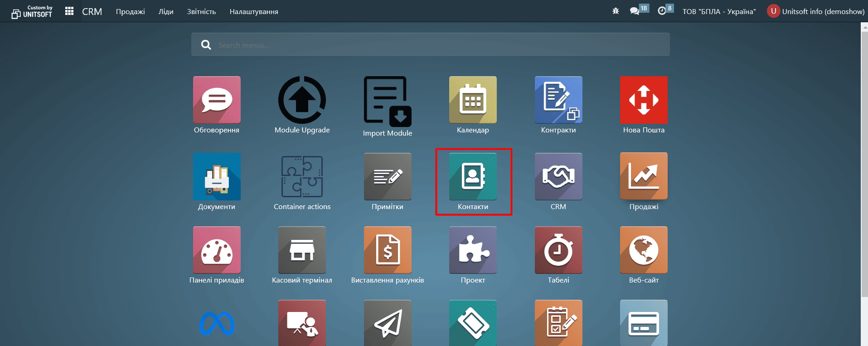
Task: Switch company ТОВ "БПЛА - Україна"
Action: [x=719, y=12]
